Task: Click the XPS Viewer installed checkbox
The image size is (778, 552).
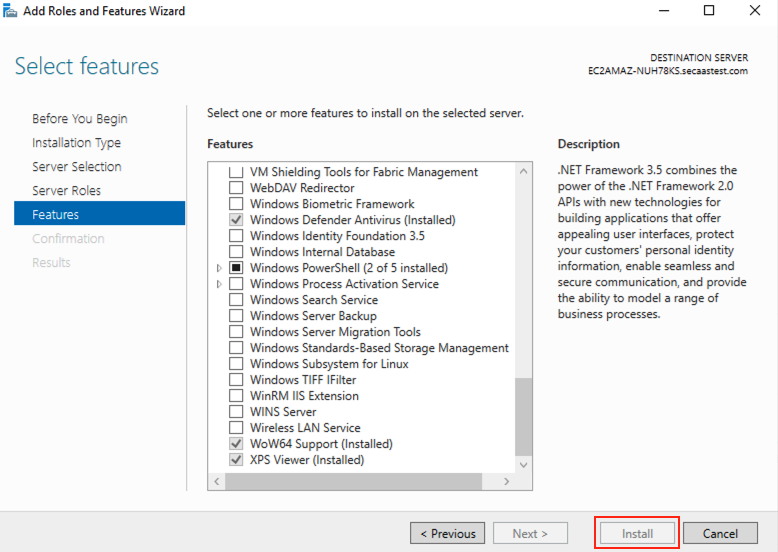Action: point(236,460)
